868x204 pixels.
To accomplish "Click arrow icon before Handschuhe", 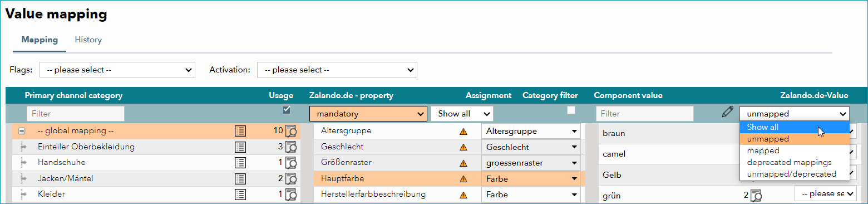I will click(23, 163).
